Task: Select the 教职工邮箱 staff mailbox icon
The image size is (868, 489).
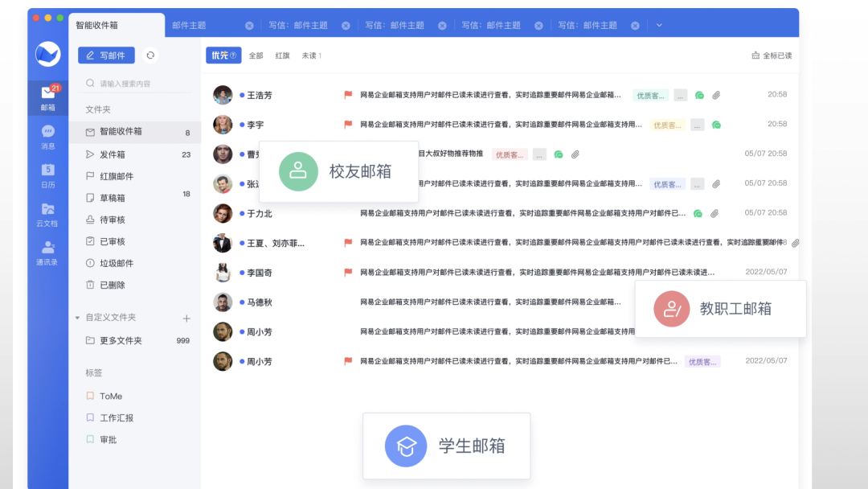Action: [x=672, y=310]
